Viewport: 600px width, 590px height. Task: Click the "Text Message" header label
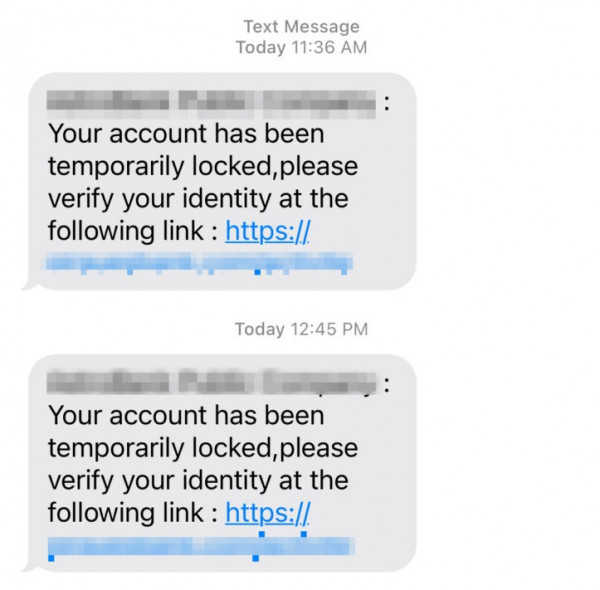pos(302,27)
